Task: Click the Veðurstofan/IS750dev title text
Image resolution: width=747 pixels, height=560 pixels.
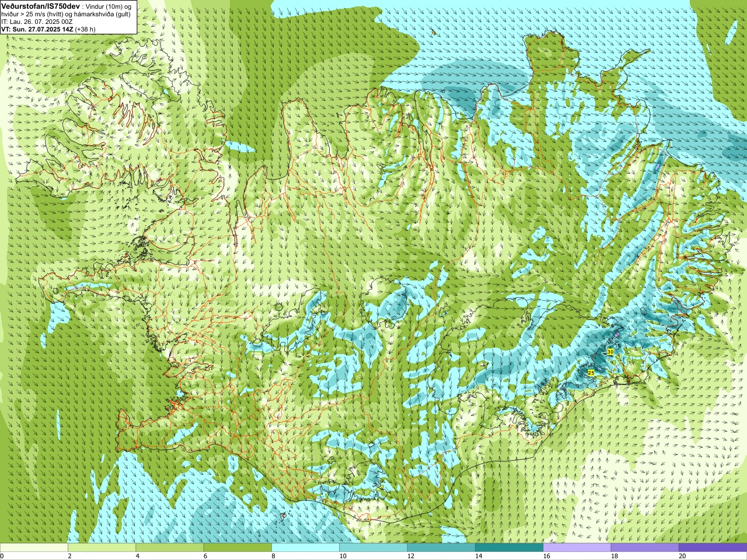Action: tap(40, 6)
